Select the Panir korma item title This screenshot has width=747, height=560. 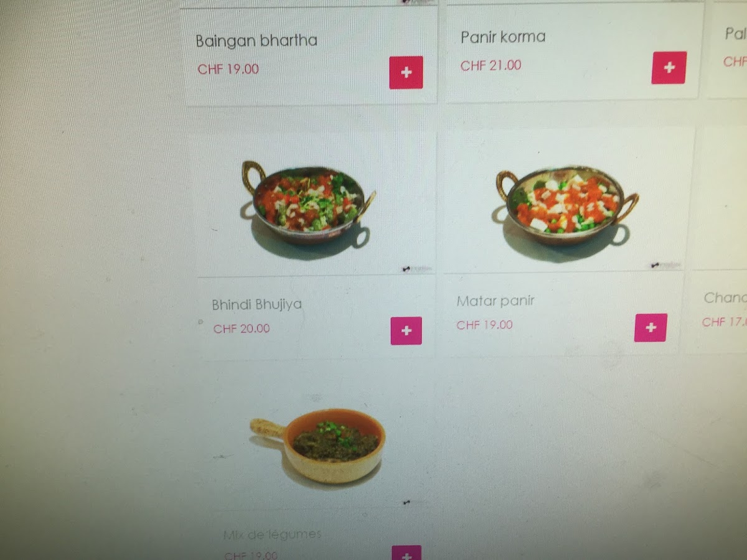pos(503,37)
